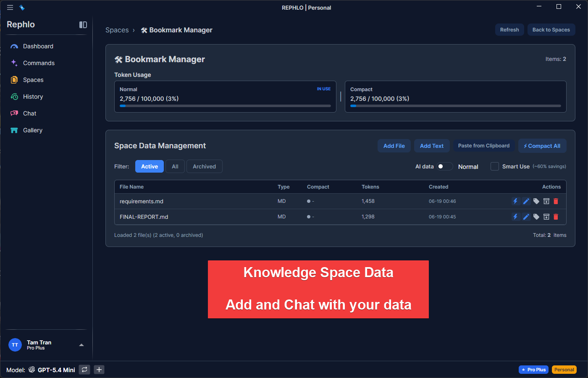Image resolution: width=588 pixels, height=378 pixels.
Task: Select the Active filter tab
Action: (x=150, y=166)
